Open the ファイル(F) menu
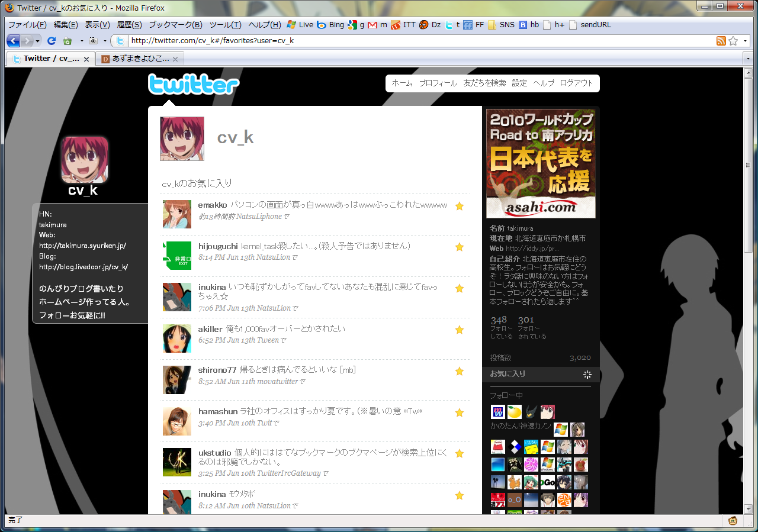The image size is (758, 532). (x=27, y=25)
